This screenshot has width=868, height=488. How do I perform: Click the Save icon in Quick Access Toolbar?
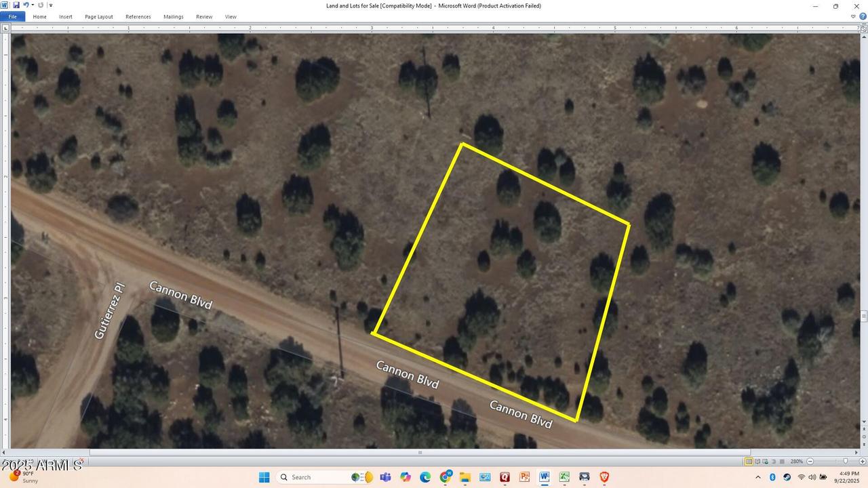pyautogui.click(x=16, y=5)
